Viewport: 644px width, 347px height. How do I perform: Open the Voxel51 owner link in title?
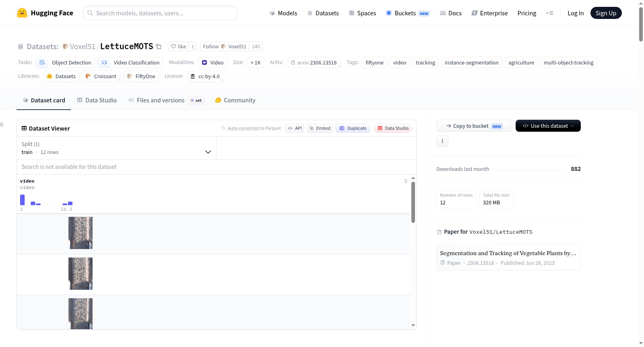[x=83, y=46]
